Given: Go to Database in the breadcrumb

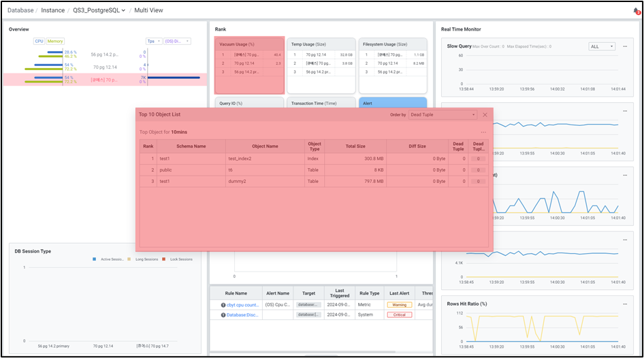Looking at the screenshot, I should coord(20,11).
